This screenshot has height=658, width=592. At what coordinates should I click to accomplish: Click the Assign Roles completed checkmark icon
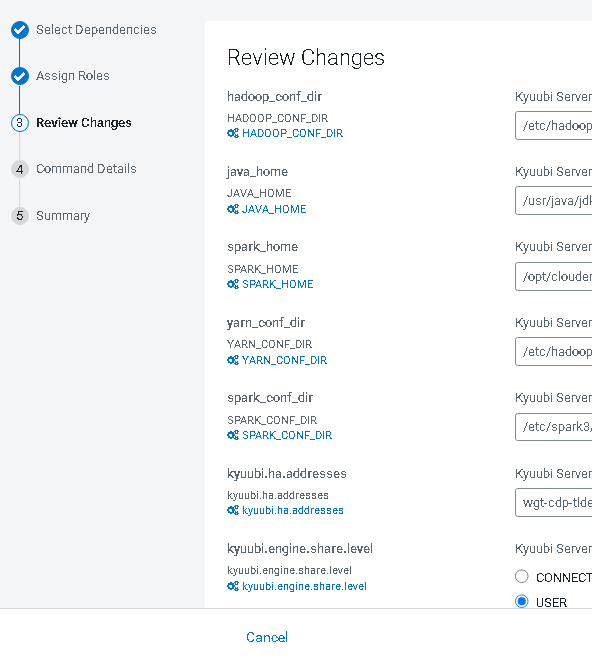point(20,76)
